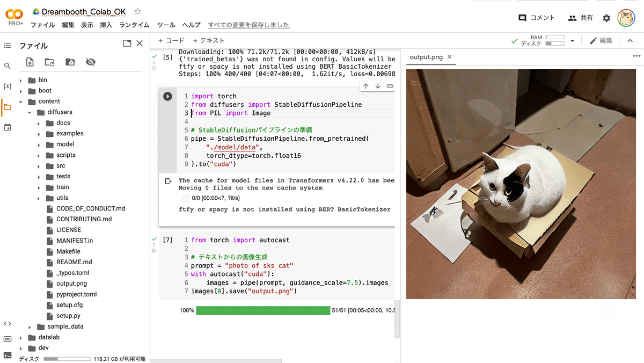This screenshot has width=644, height=363.
Task: Collapse the header with the chevron
Action: coord(630,41)
